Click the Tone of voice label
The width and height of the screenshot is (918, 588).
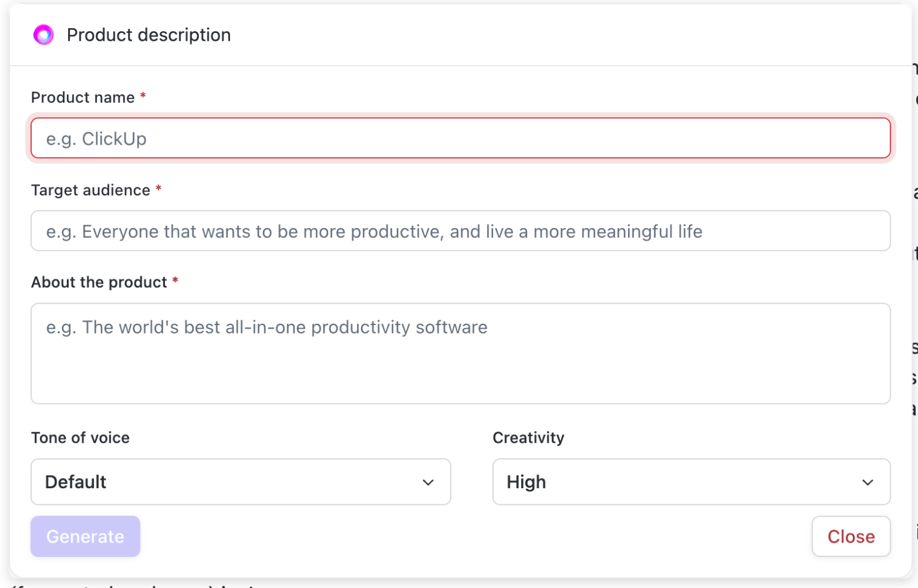click(80, 437)
